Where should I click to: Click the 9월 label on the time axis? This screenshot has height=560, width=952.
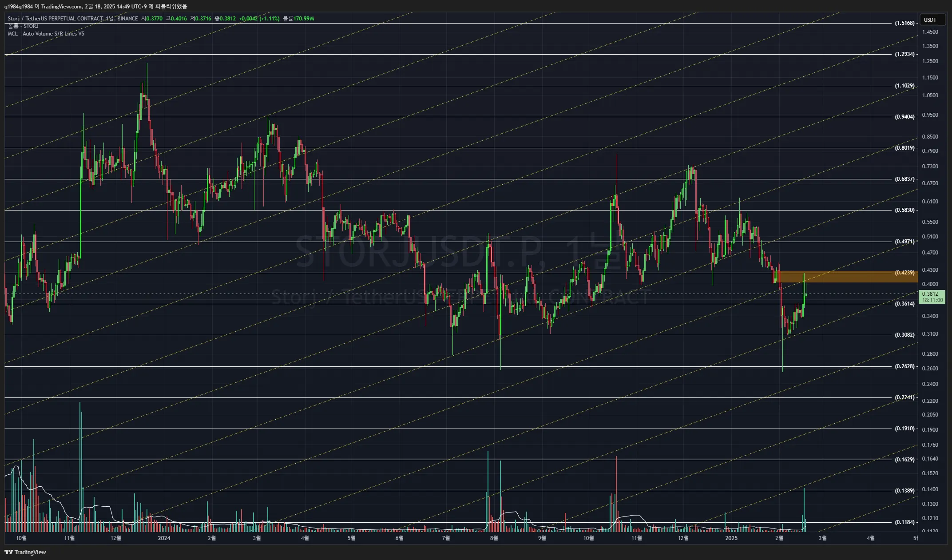pos(542,538)
